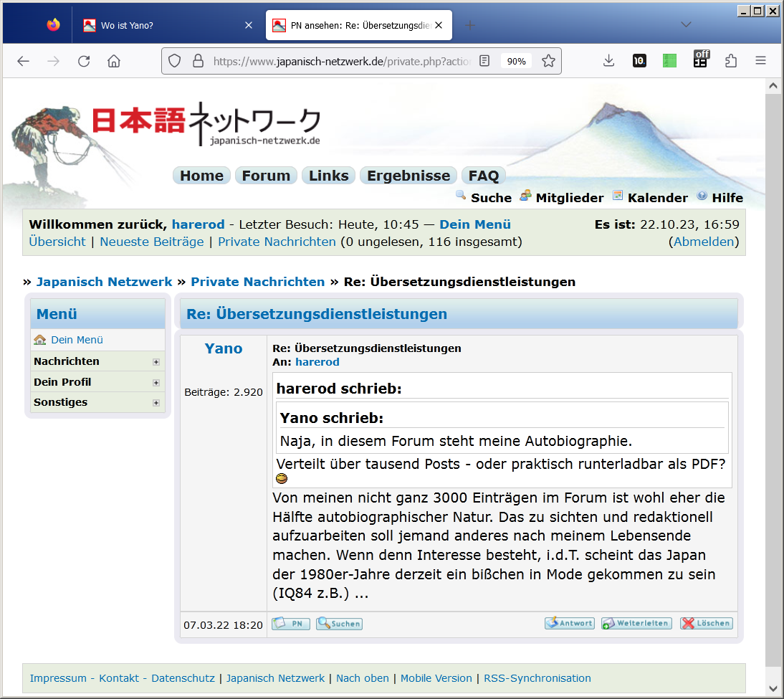Image resolution: width=784 pixels, height=699 pixels.
Task: Expand the Nachrichten menu section
Action: click(x=156, y=362)
